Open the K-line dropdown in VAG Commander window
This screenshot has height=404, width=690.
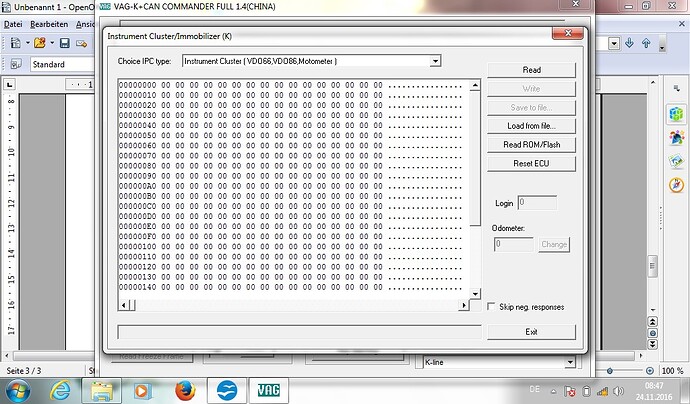pyautogui.click(x=570, y=363)
